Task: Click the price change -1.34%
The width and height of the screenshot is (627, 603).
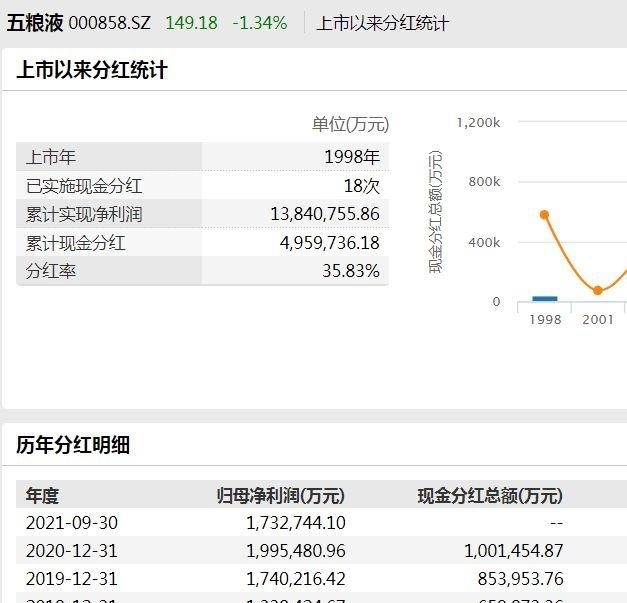Action: tap(260, 23)
